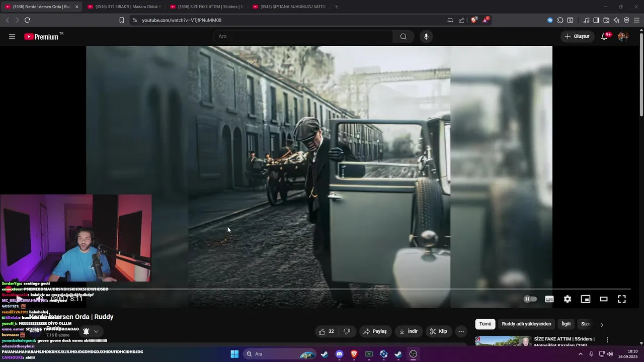Open Brave Rewards triangle icon
This screenshot has width=644, height=362.
tap(486, 20)
